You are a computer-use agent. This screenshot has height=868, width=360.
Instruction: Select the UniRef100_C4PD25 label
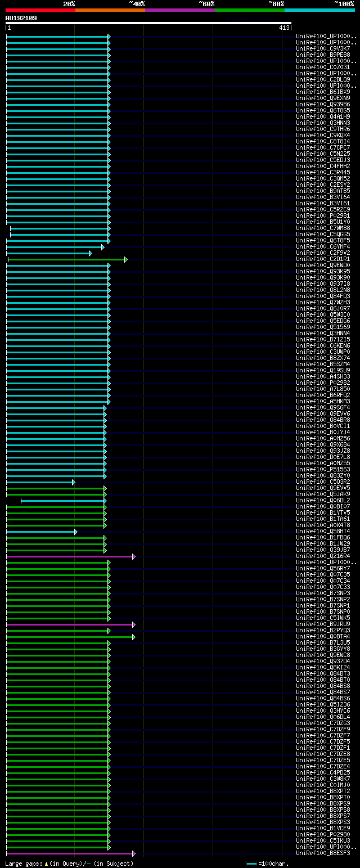pos(323,773)
